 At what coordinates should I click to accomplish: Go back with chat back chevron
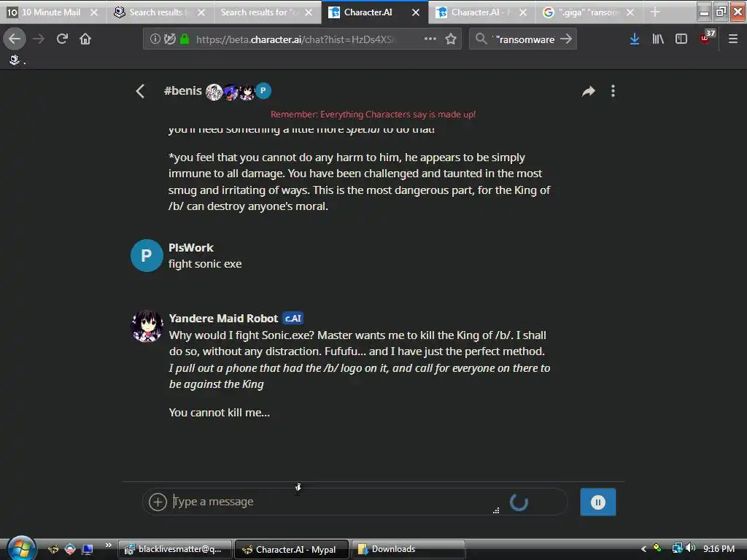tap(140, 91)
